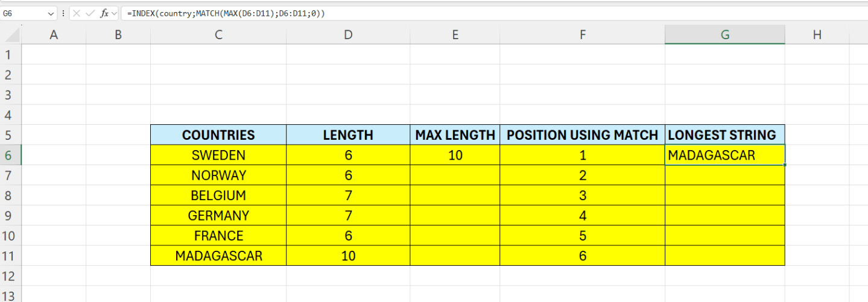This screenshot has height=302, width=868.
Task: Click the three-dot Name Box resize handle
Action: pos(63,13)
